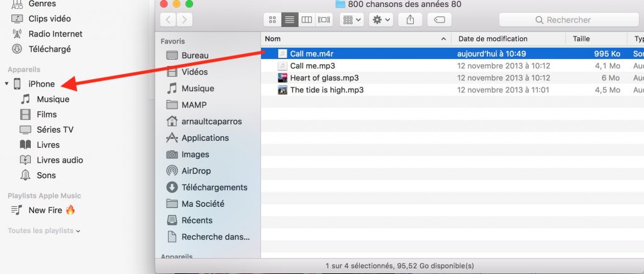
Task: Click the 800 chansons des années 80 title folder icon
Action: pos(340,4)
